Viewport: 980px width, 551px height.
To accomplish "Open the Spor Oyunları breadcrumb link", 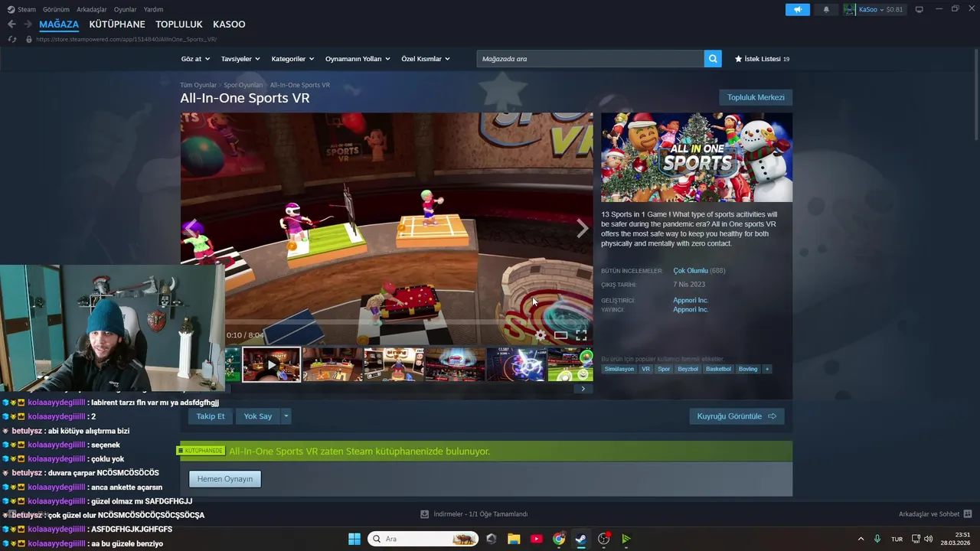I will tap(243, 85).
